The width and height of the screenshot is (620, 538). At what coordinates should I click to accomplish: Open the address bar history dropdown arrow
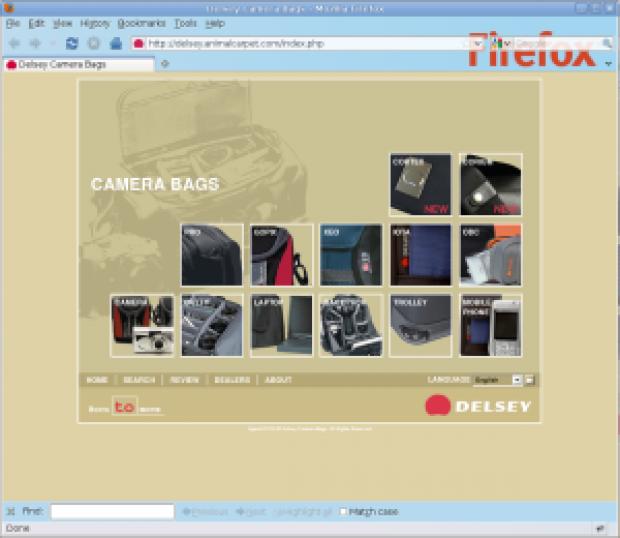coord(478,43)
